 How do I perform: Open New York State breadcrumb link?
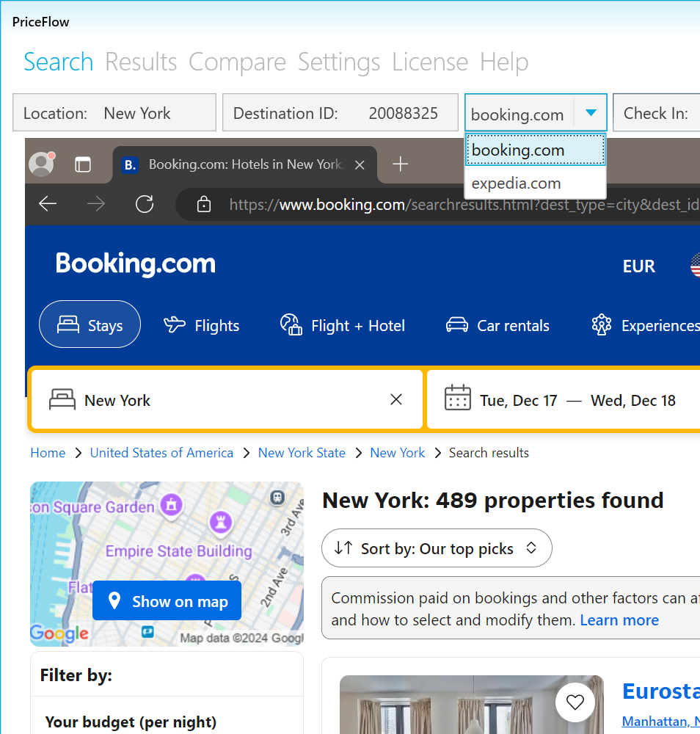tap(302, 453)
